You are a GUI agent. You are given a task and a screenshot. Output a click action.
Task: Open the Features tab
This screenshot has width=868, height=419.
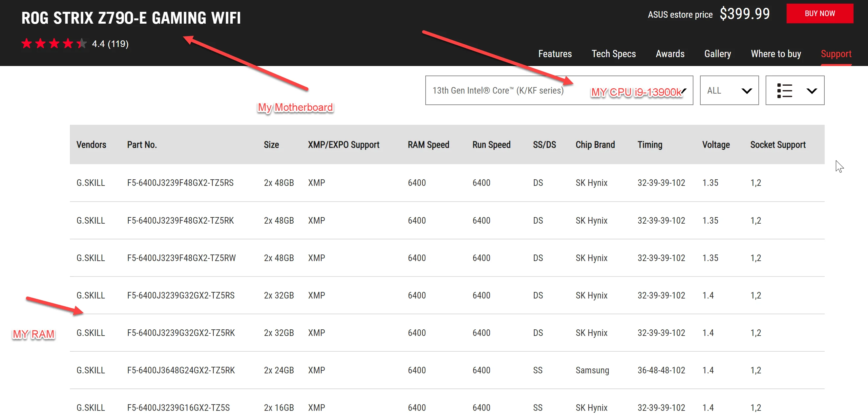click(555, 54)
